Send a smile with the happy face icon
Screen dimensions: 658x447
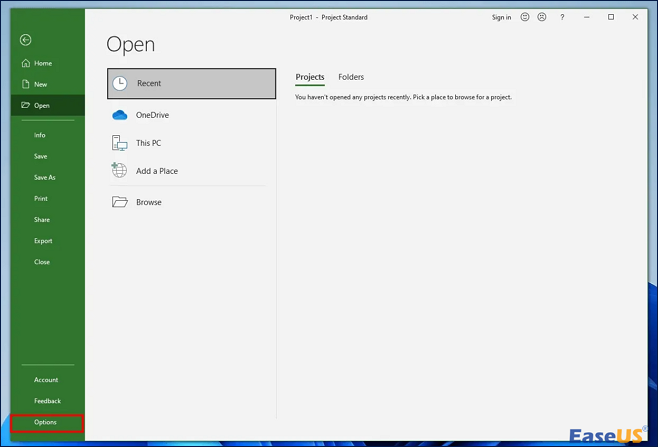(525, 17)
